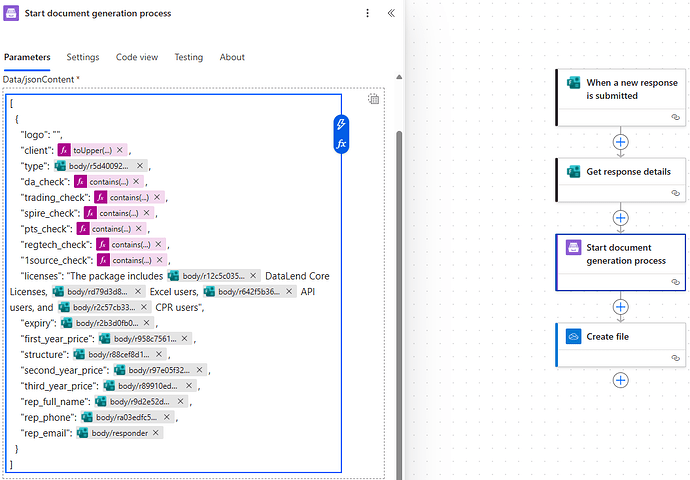This screenshot has width=690, height=480.
Task: Open the more options menu in panel header
Action: pyautogui.click(x=367, y=14)
